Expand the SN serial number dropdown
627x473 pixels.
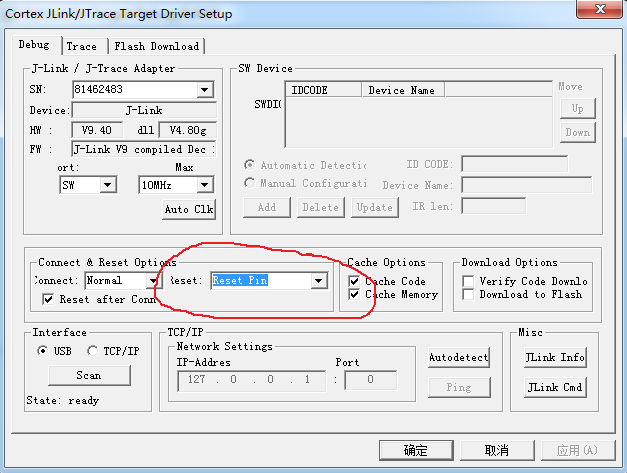coord(204,90)
